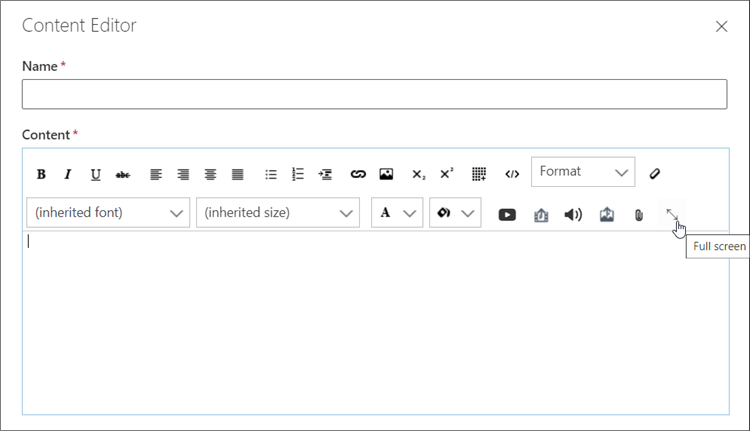Open the Format dropdown
The width and height of the screenshot is (750, 431).
(582, 172)
